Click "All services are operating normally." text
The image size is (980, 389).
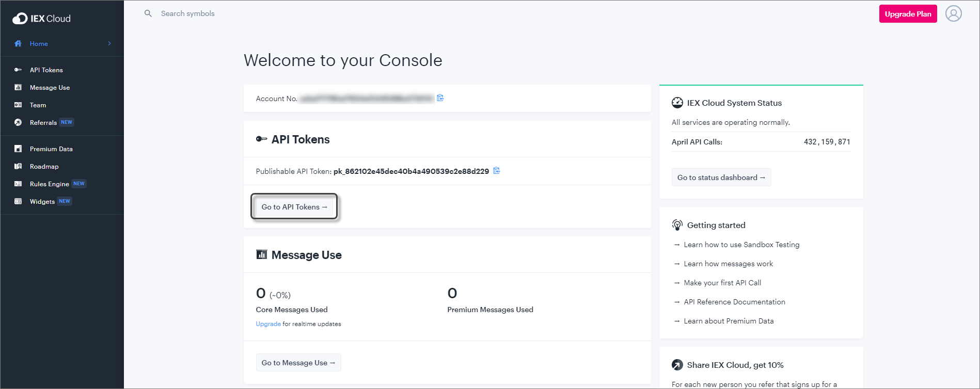(731, 122)
